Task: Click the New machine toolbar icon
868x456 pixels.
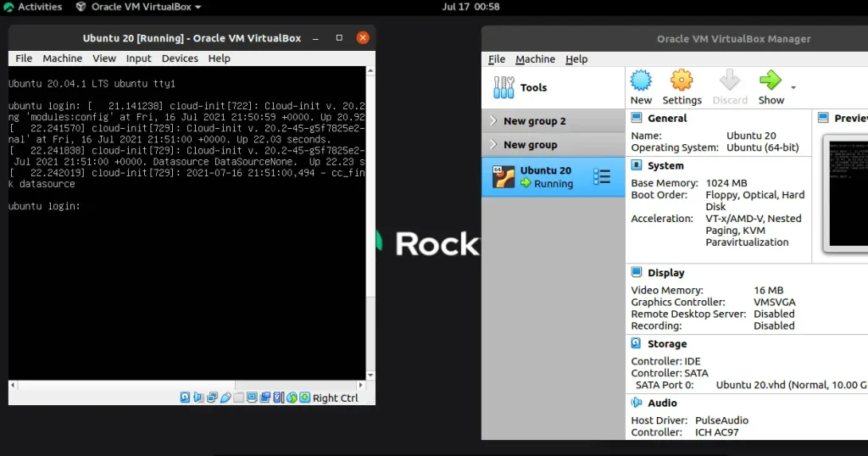Action: pyautogui.click(x=641, y=81)
